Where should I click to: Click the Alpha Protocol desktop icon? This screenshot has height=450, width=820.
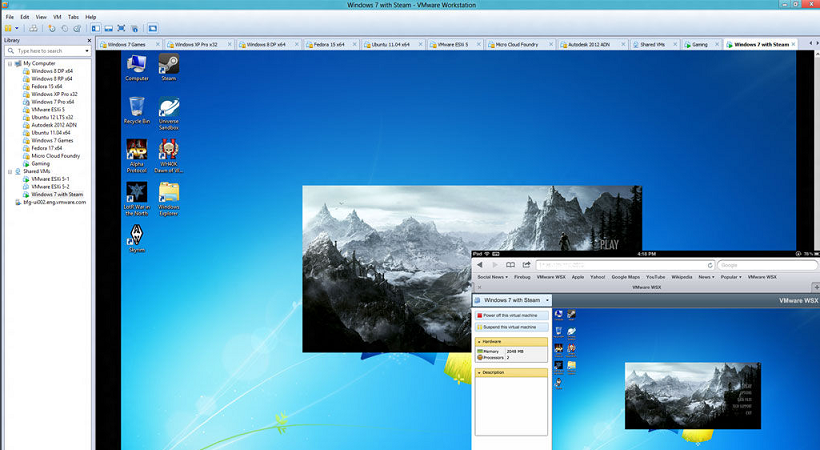pyautogui.click(x=136, y=156)
